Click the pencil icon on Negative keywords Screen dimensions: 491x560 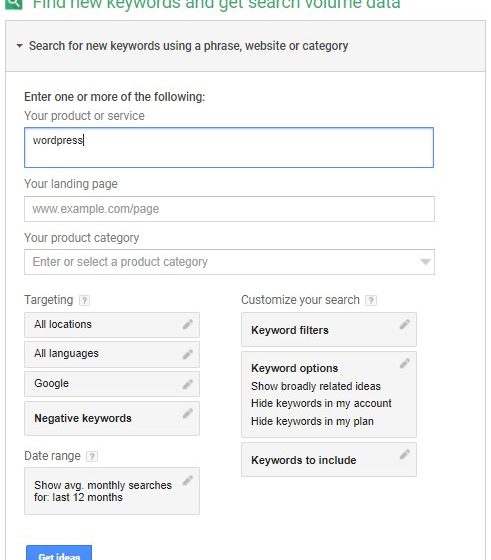pyautogui.click(x=188, y=413)
